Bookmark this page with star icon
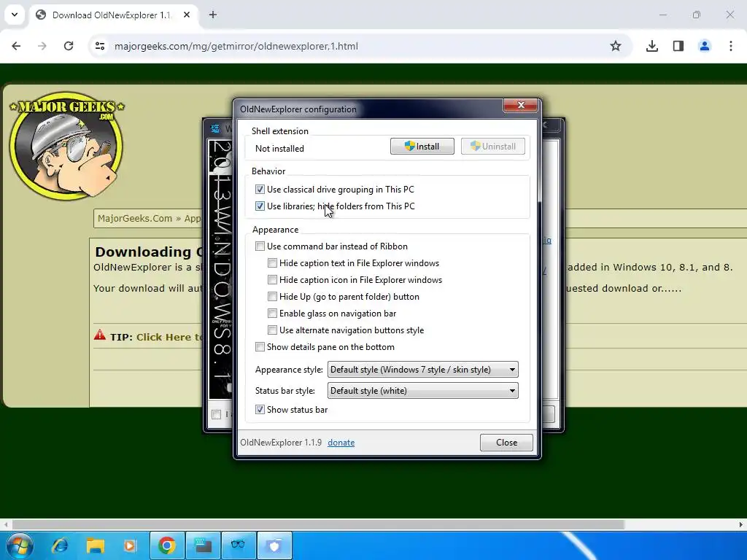The height and width of the screenshot is (560, 747). coord(616,46)
